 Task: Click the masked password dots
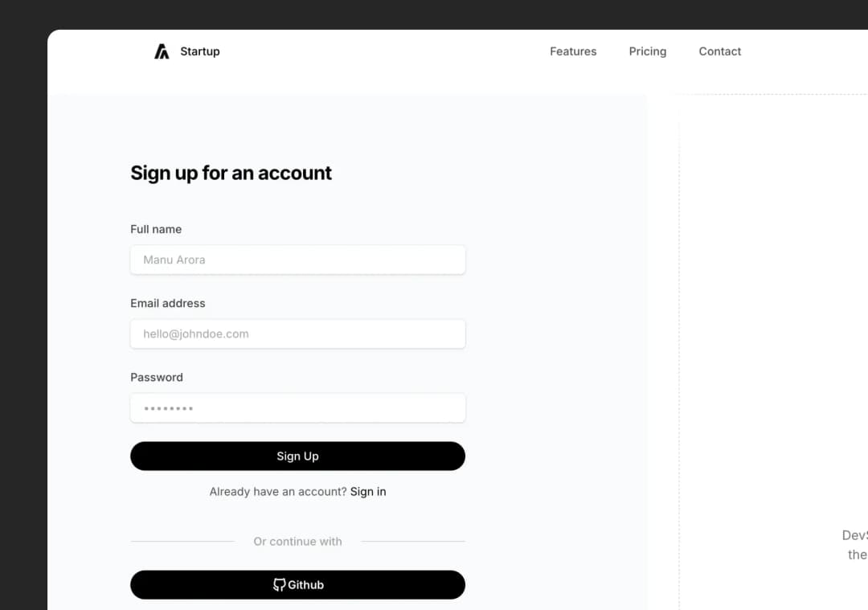coord(167,408)
